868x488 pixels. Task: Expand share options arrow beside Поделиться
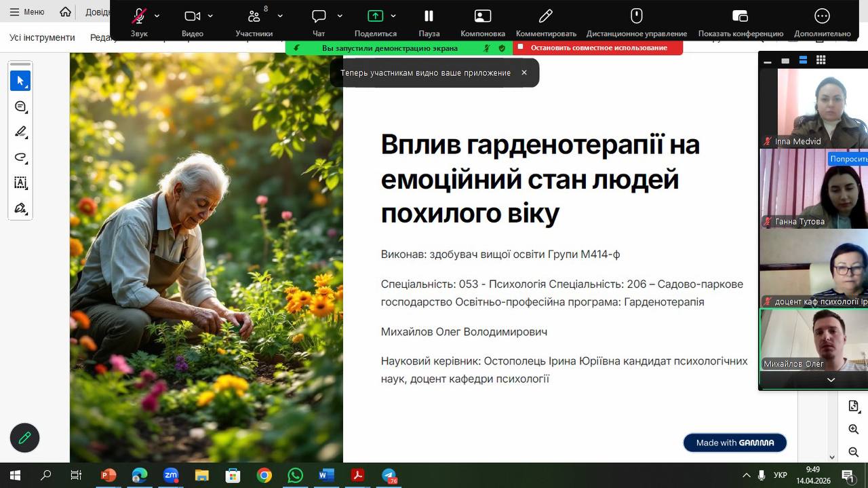coord(393,16)
